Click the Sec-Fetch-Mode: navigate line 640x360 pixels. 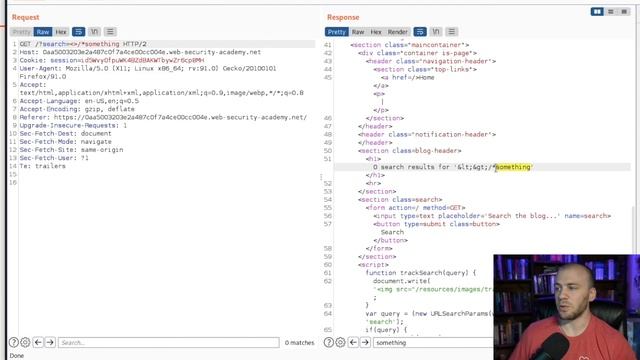click(65, 142)
